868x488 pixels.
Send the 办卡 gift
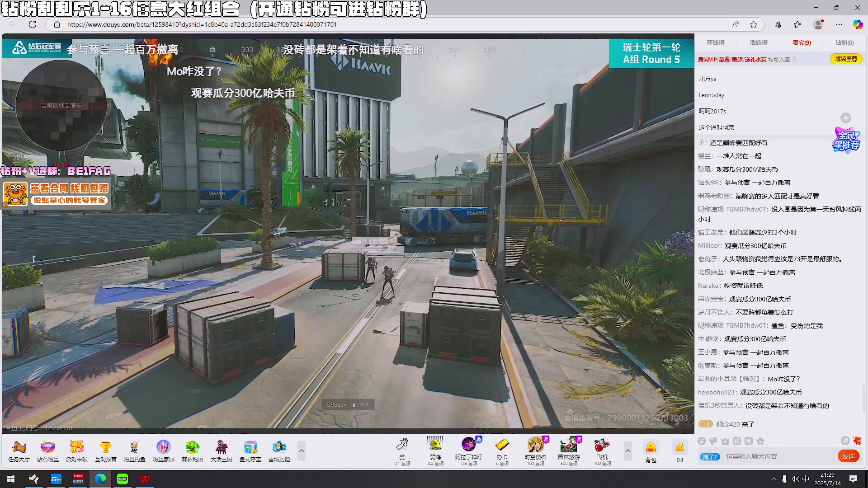[502, 450]
